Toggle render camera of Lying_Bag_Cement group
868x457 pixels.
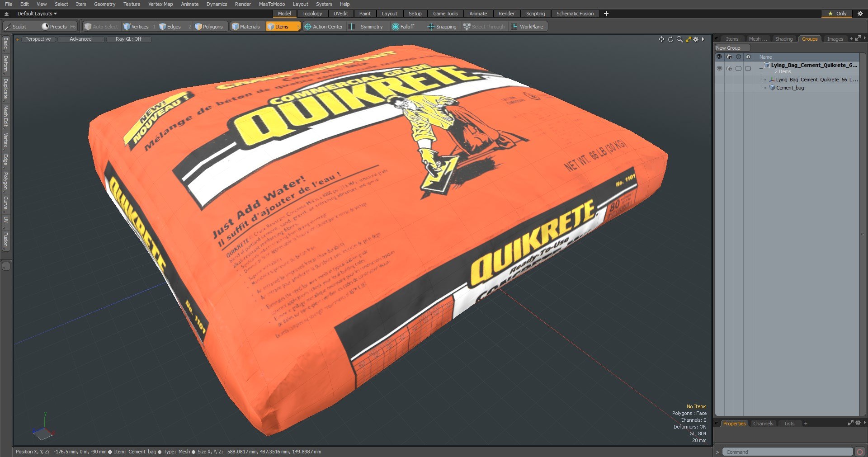(729, 68)
